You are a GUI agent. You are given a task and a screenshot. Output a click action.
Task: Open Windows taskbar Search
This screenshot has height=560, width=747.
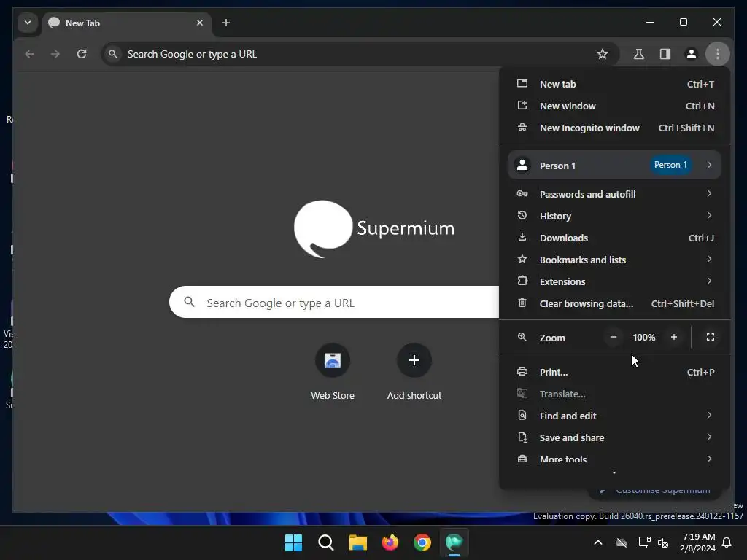[326, 542]
